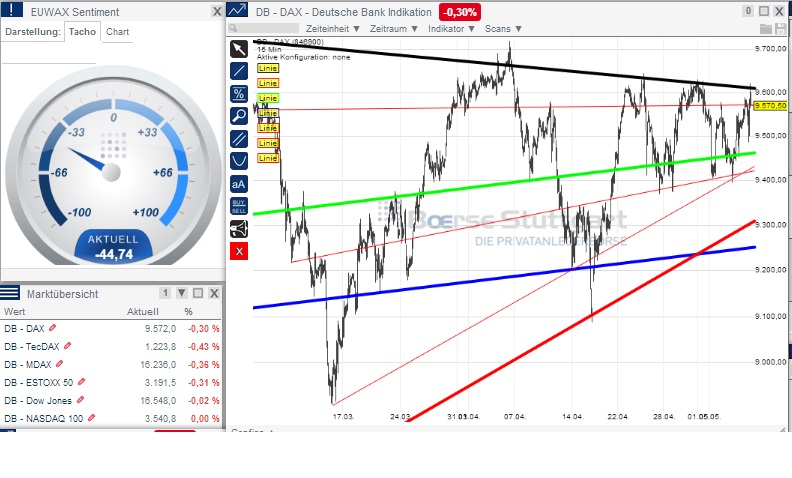The height and width of the screenshot is (478, 792).
Task: Select the green-bordered Linie label
Action: coord(268,98)
